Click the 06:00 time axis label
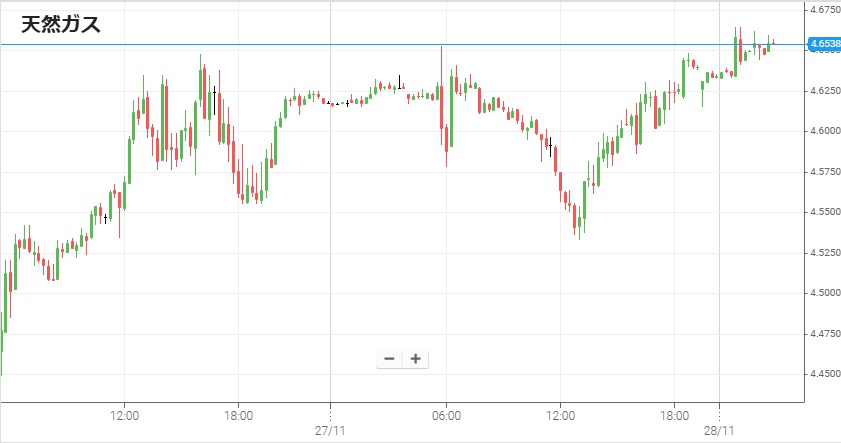This screenshot has height=443, width=841. tap(445, 414)
